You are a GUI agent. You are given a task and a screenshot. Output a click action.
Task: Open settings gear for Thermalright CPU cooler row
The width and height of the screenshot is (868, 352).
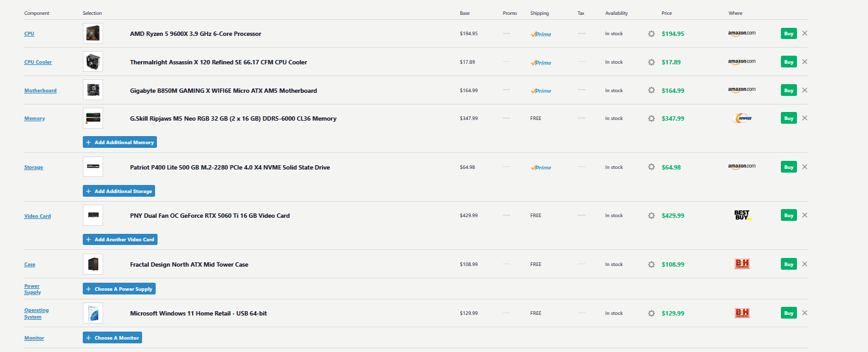(x=651, y=62)
